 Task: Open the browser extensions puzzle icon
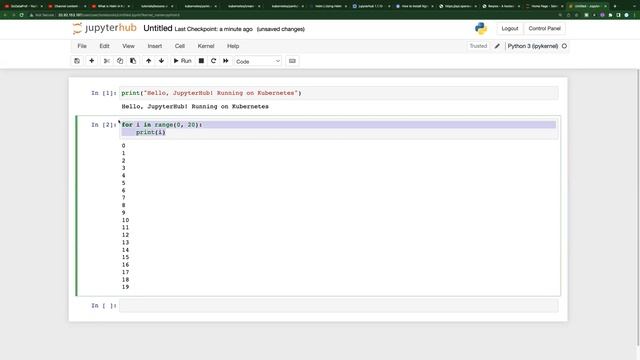(610, 15)
